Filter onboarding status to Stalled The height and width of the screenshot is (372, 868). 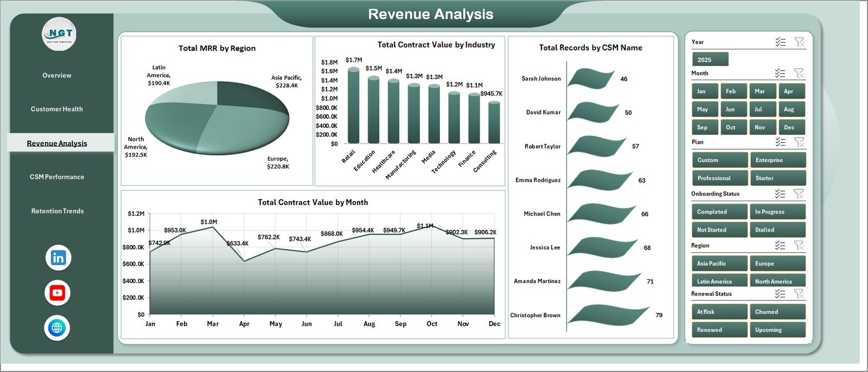[x=778, y=229]
